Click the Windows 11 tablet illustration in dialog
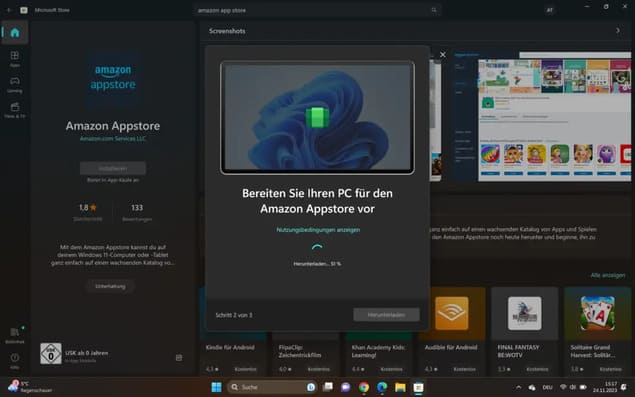635x397 pixels. tap(317, 117)
